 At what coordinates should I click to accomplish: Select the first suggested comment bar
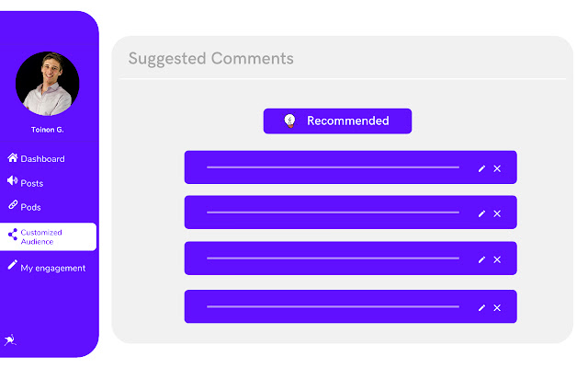coord(333,167)
